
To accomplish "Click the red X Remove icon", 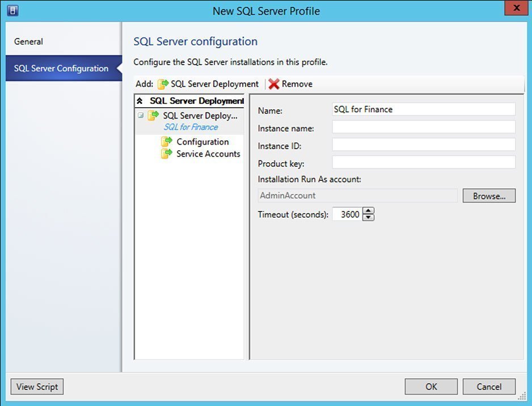I will 274,84.
